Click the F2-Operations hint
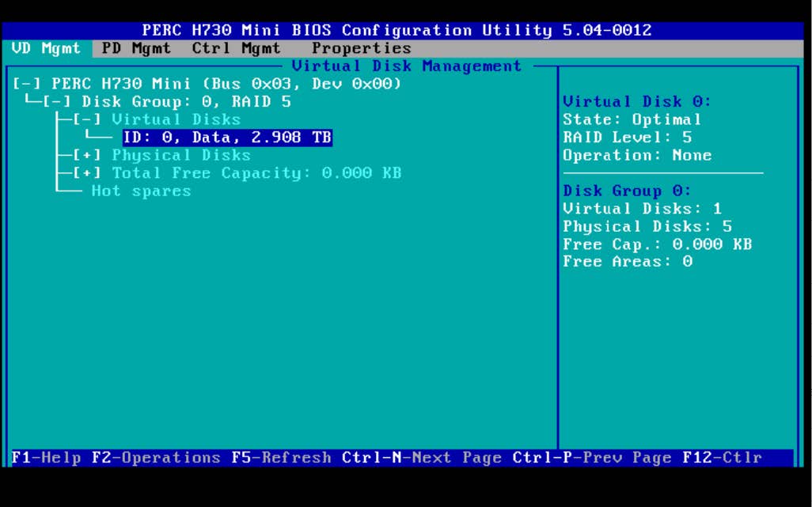Screen dimensions: 812x507 coord(156,458)
